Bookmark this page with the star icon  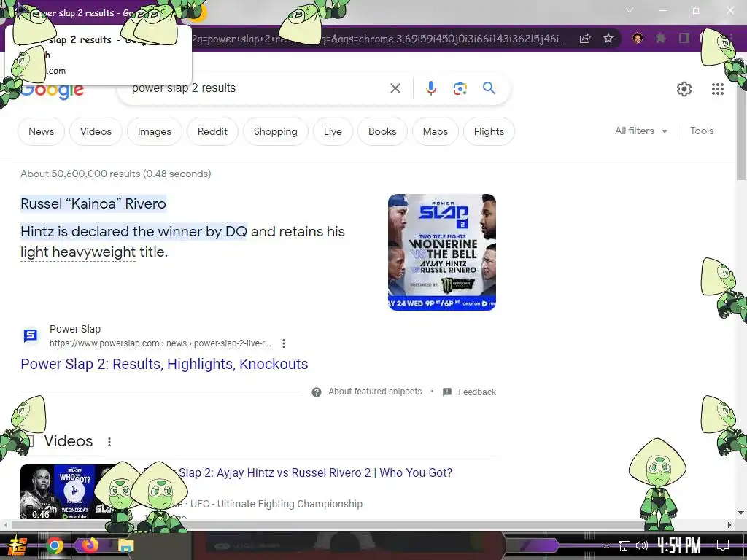608,38
